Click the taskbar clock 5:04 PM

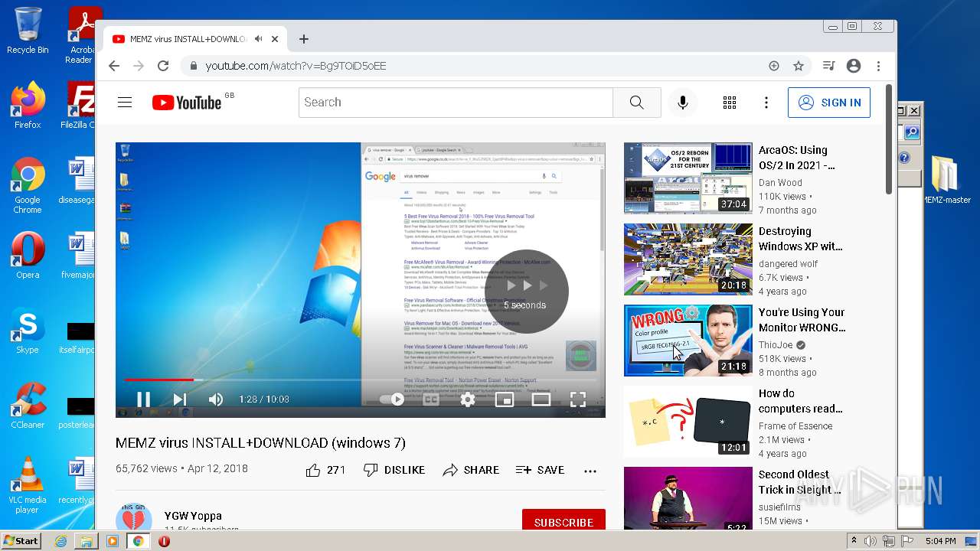940,541
